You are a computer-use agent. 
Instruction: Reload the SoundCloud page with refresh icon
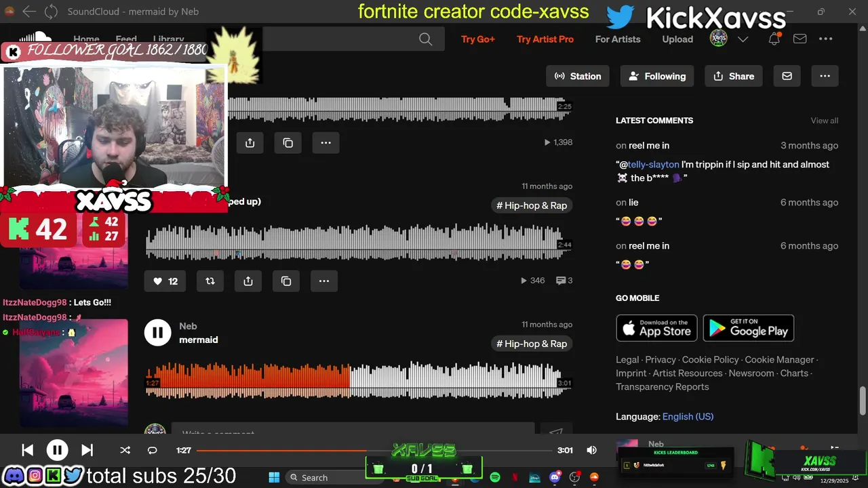tap(51, 12)
